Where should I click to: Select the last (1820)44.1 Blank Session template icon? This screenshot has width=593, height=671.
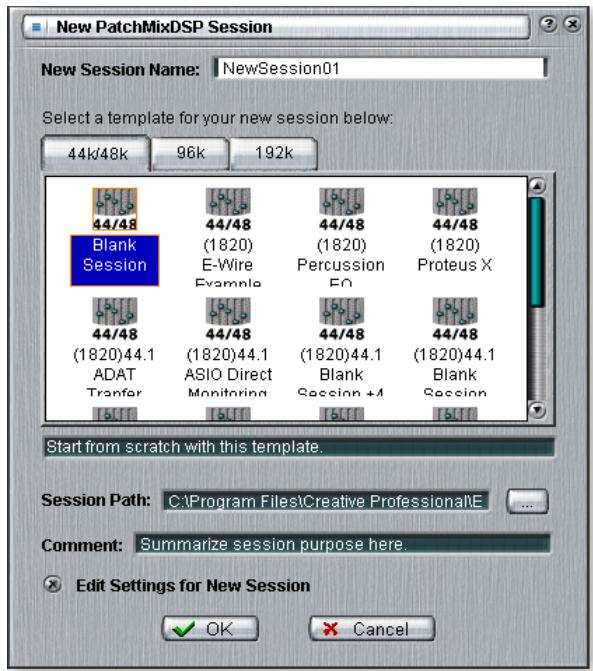click(455, 319)
